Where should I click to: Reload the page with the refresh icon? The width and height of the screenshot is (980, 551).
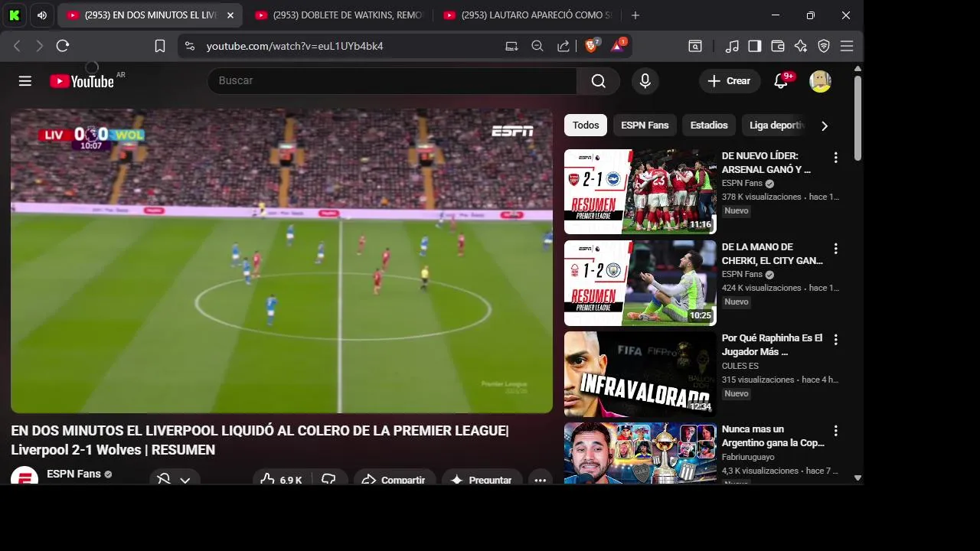pos(63,46)
